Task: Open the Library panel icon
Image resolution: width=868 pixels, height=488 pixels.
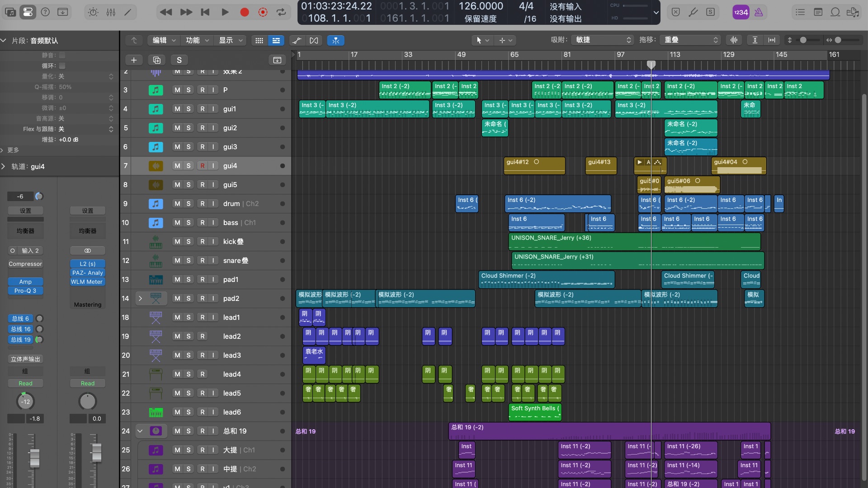Action: 10,12
